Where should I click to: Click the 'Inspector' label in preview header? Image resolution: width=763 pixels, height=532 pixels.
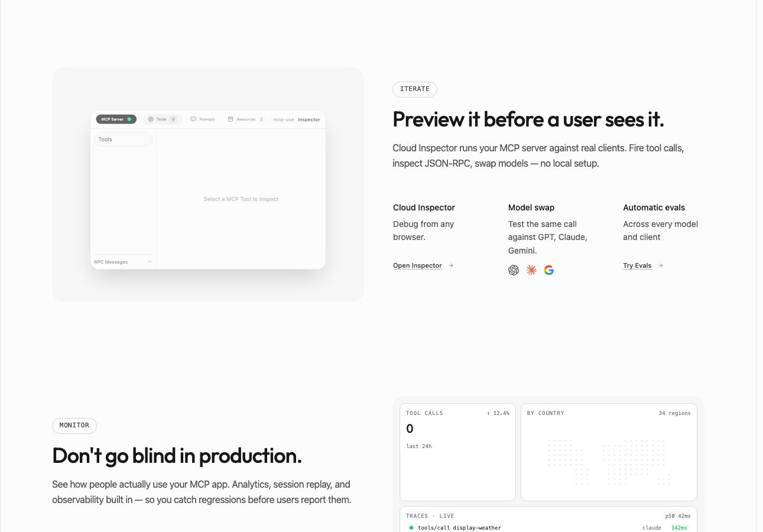(309, 119)
